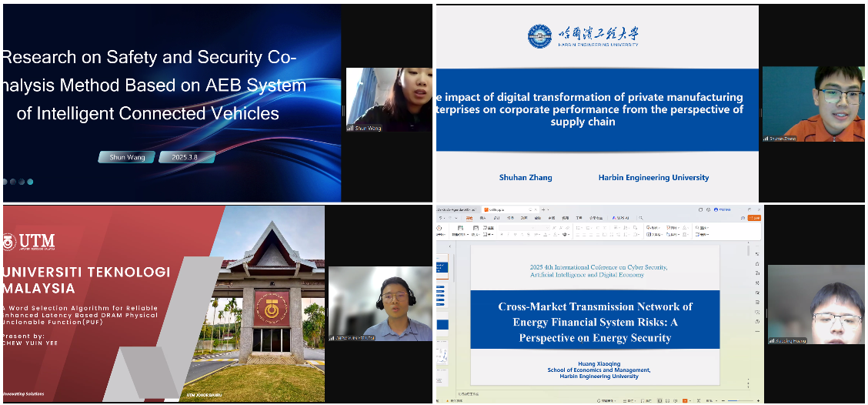
Task: Toggle slide sorter view in status bar
Action: click(x=667, y=400)
